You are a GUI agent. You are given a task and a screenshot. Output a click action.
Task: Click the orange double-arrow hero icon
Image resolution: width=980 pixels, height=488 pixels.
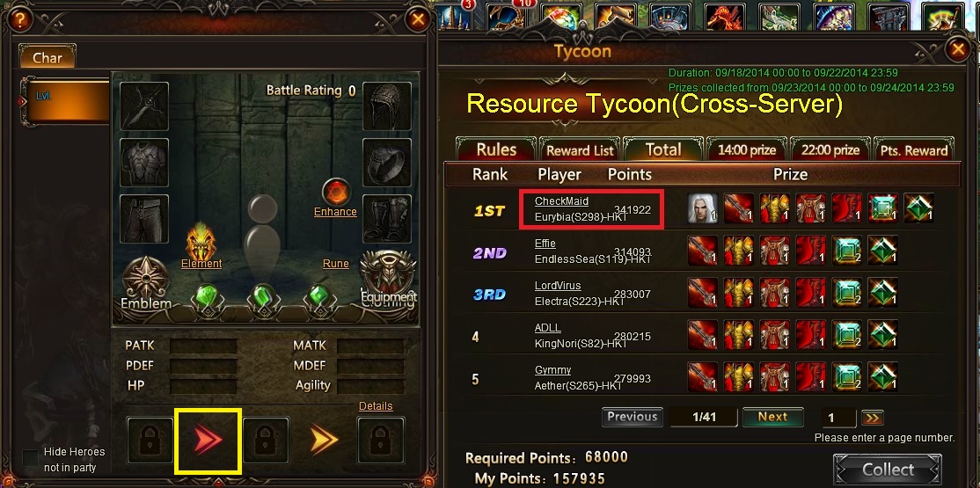pos(325,440)
